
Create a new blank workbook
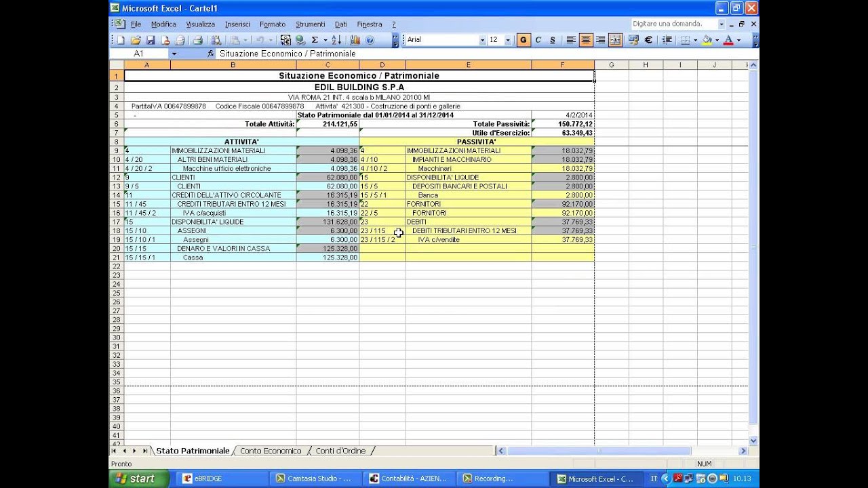[120, 40]
